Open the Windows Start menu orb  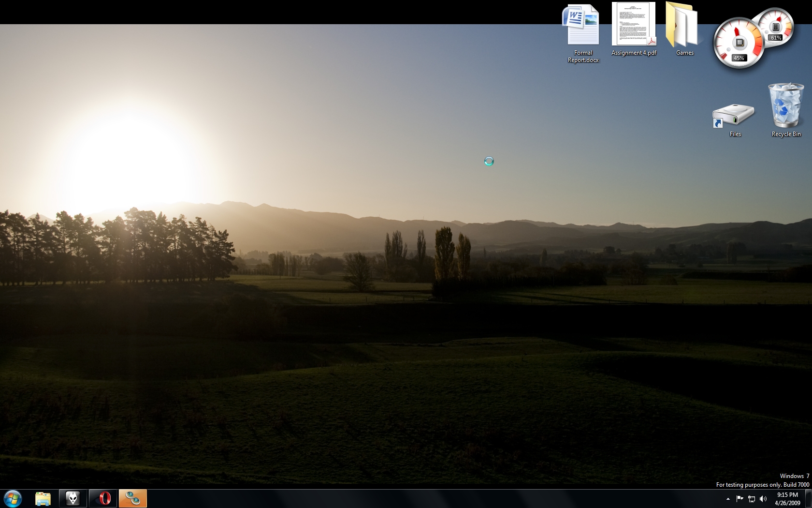13,498
